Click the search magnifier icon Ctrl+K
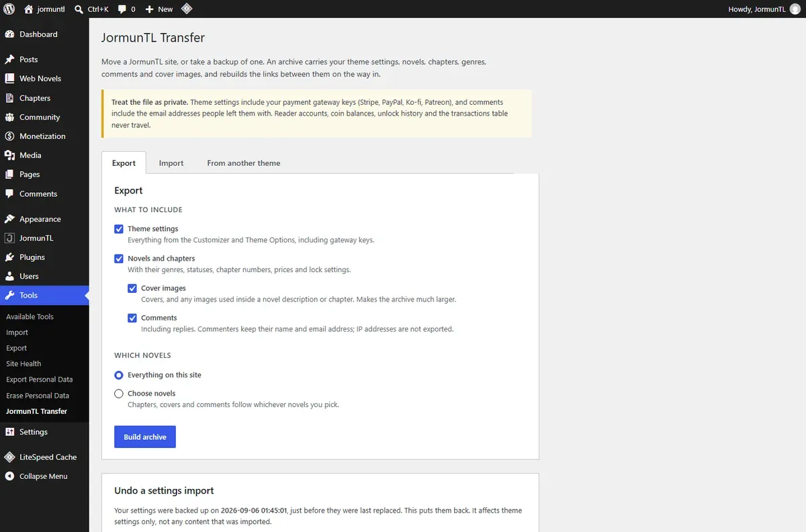 point(79,9)
